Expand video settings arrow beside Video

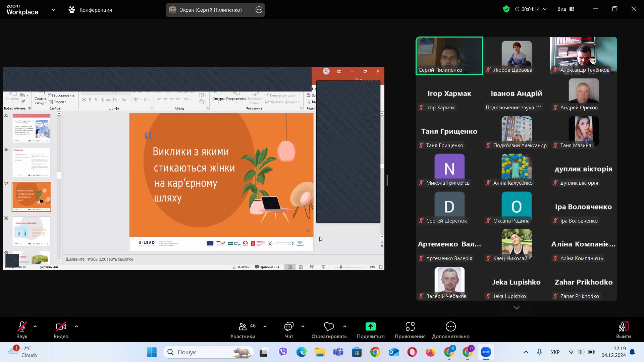(x=76, y=326)
